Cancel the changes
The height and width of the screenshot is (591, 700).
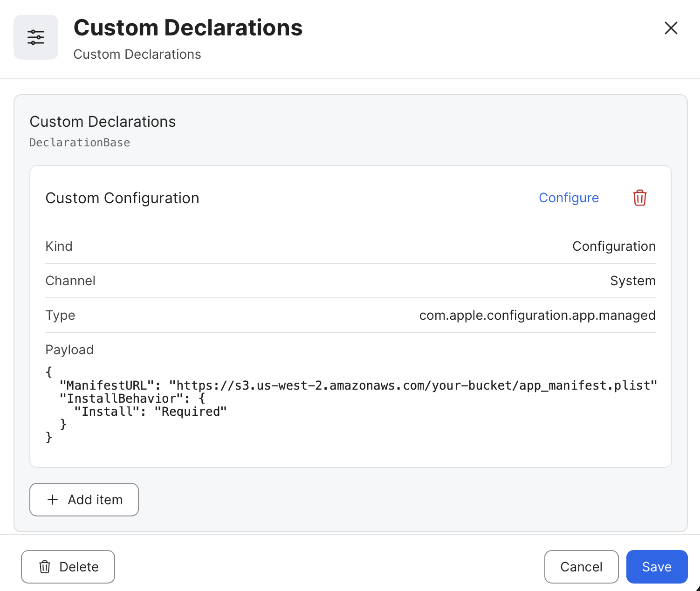click(581, 567)
